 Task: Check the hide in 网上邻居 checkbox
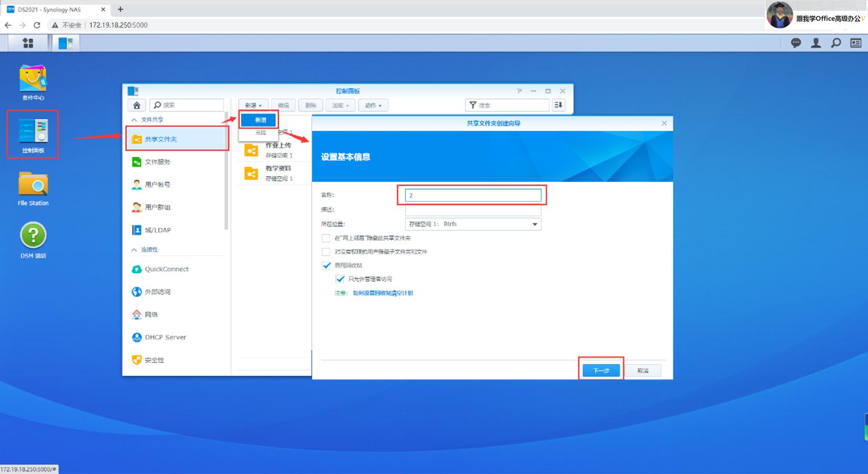pos(326,238)
